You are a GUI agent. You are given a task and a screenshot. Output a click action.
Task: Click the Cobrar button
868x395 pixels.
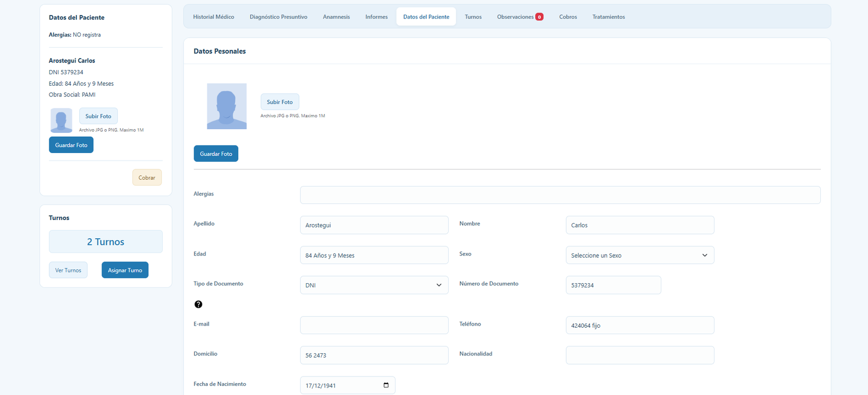(x=147, y=177)
